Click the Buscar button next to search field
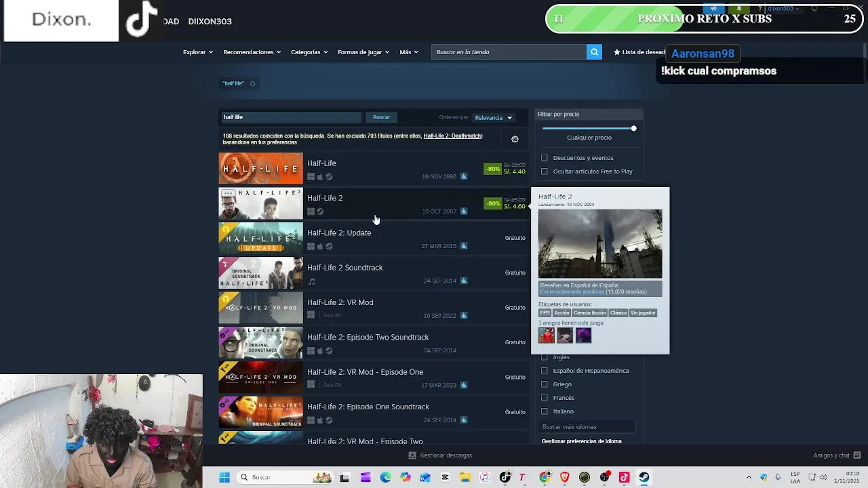The image size is (868, 488). (381, 117)
